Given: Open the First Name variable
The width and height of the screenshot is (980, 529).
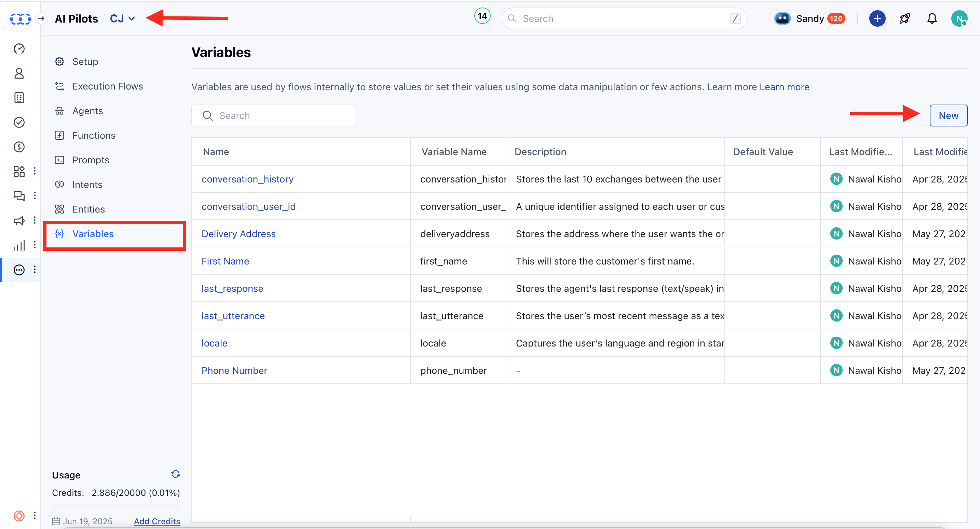Looking at the screenshot, I should coord(225,261).
